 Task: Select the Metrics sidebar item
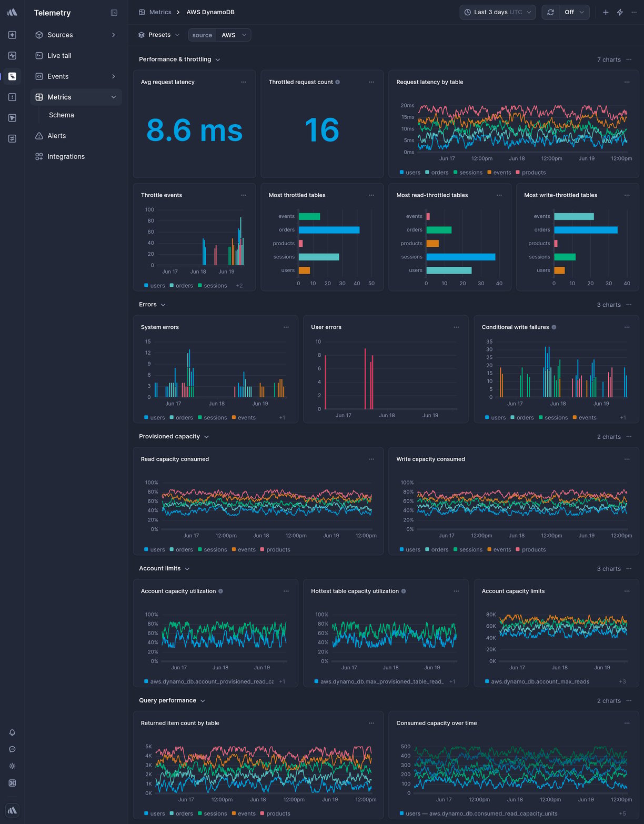click(x=76, y=97)
